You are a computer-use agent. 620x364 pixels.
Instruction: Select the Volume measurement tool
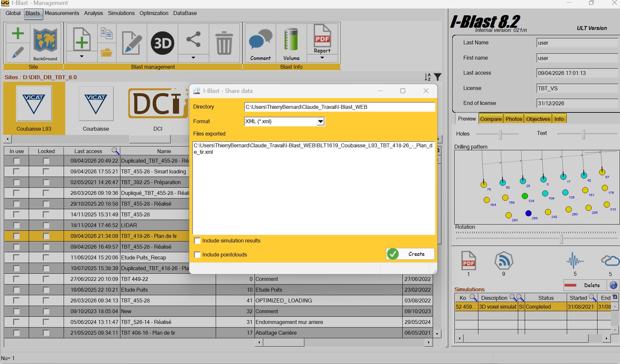tap(291, 40)
